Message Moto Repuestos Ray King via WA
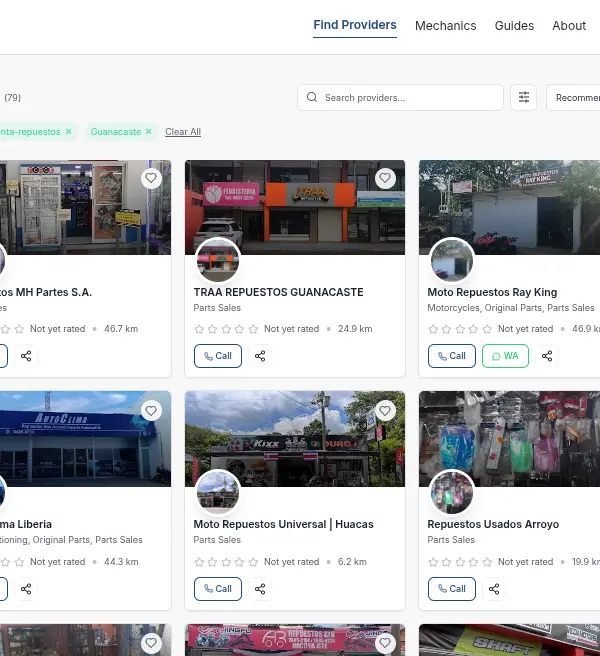The width and height of the screenshot is (600, 656). (505, 356)
